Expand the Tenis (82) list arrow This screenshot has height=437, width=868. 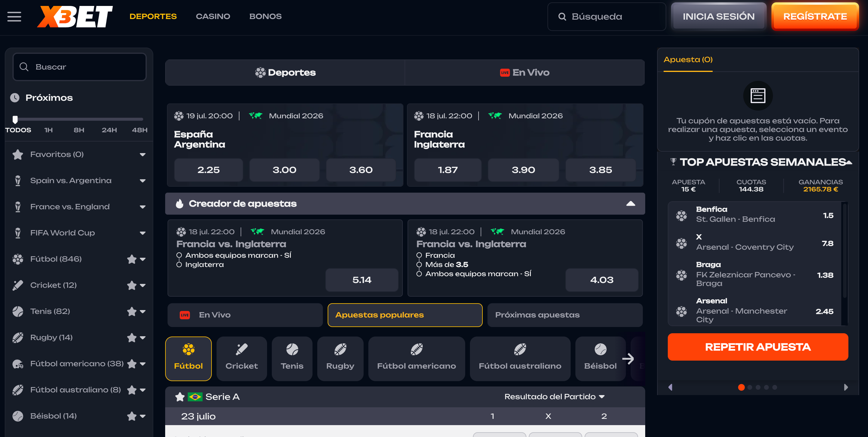coord(143,312)
